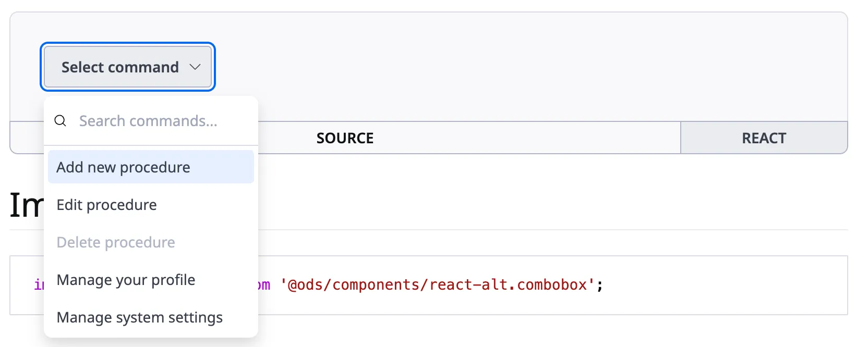This screenshot has height=347, width=868.
Task: Click the highlighted Add new procedure entry
Action: [x=124, y=167]
